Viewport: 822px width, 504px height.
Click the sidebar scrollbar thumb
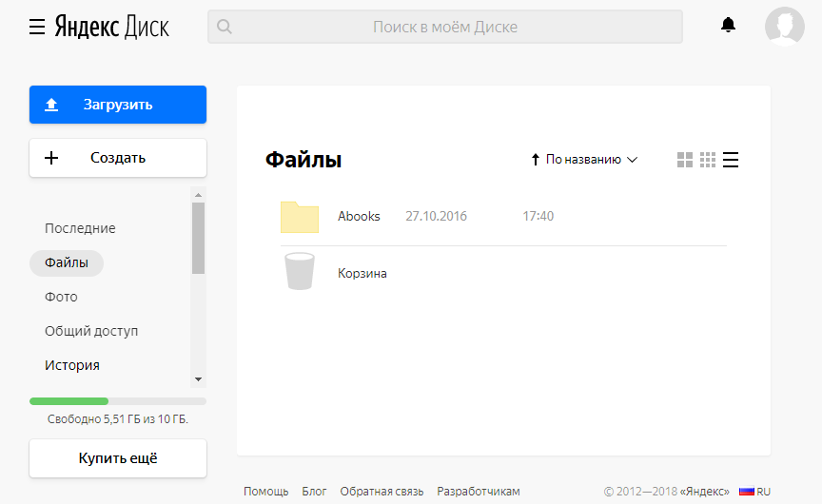pyautogui.click(x=198, y=239)
